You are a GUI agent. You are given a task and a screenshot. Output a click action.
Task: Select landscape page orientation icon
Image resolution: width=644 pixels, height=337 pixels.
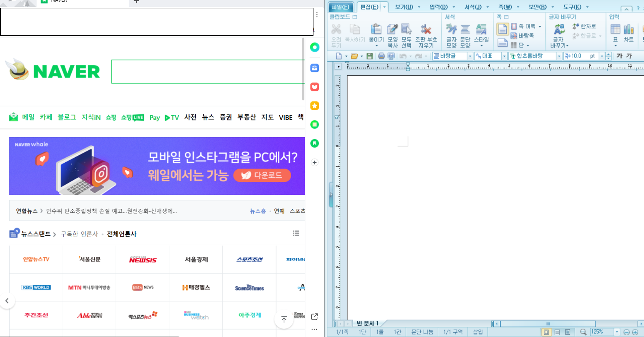click(x=502, y=43)
